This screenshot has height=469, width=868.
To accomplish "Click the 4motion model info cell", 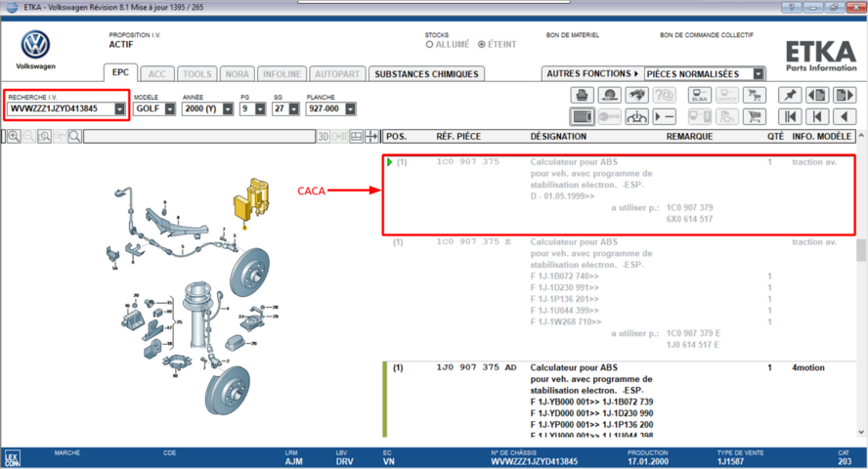I will (808, 367).
